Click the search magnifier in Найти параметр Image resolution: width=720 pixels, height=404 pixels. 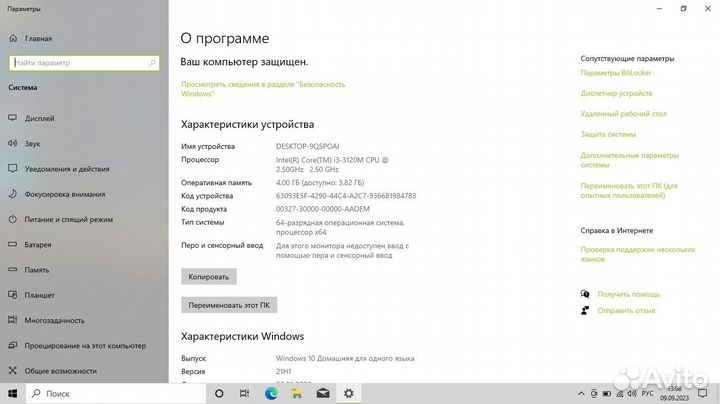click(152, 63)
